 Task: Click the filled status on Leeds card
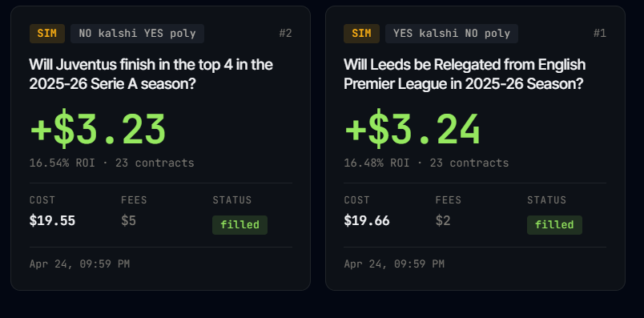click(x=554, y=225)
